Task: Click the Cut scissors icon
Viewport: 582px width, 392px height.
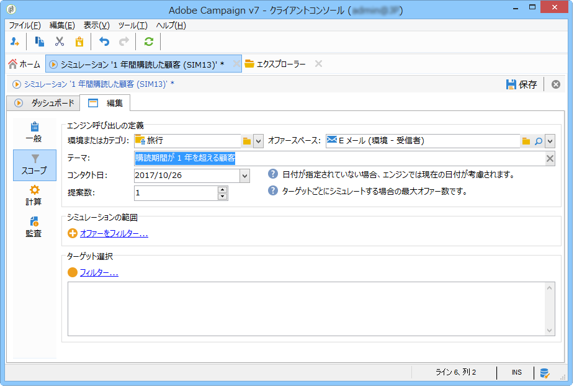Action: (60, 42)
